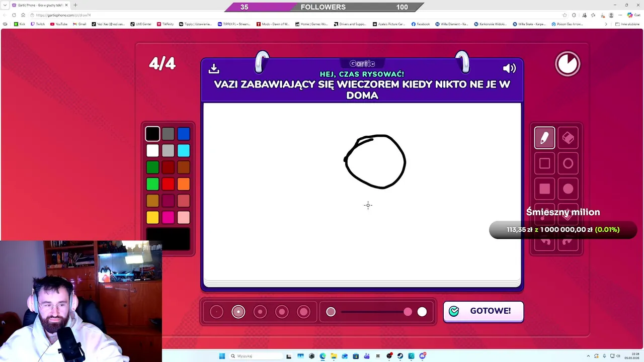Pick the dark gray color swatch
The image size is (644, 362).
click(168, 134)
